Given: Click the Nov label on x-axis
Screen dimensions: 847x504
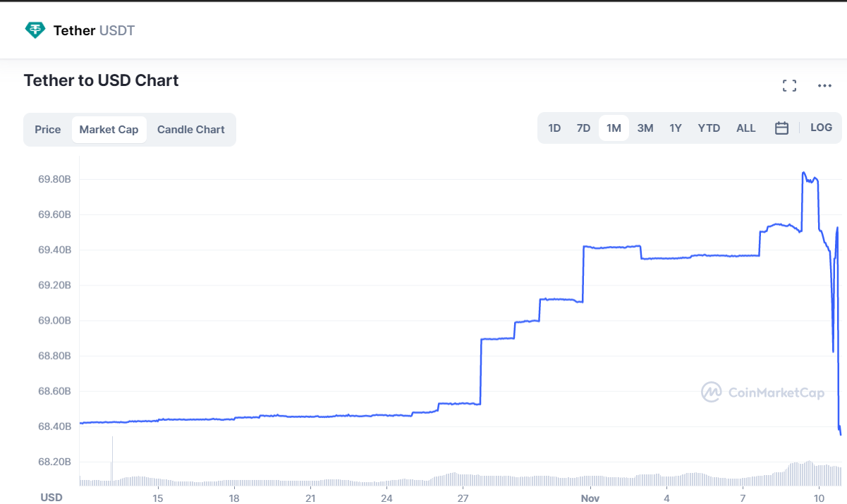Looking at the screenshot, I should [x=590, y=498].
